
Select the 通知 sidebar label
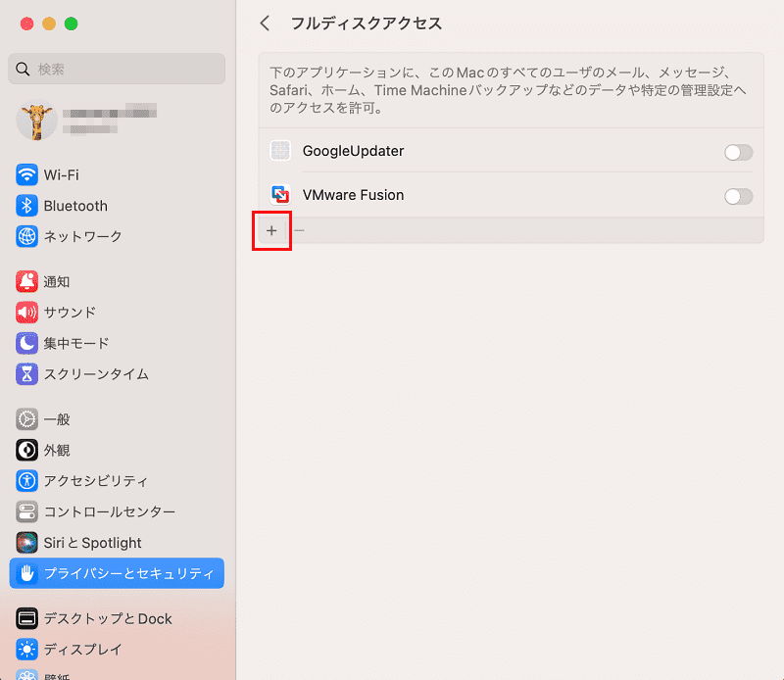(57, 281)
